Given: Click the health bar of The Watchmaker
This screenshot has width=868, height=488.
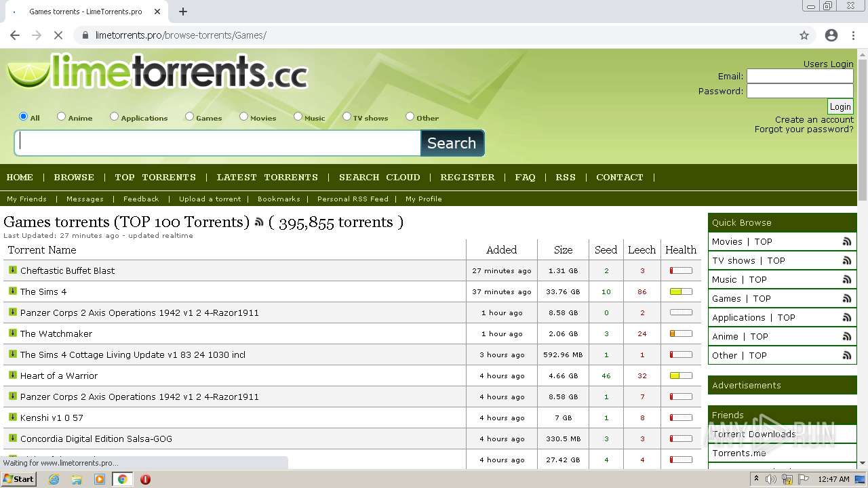Looking at the screenshot, I should pyautogui.click(x=681, y=333).
